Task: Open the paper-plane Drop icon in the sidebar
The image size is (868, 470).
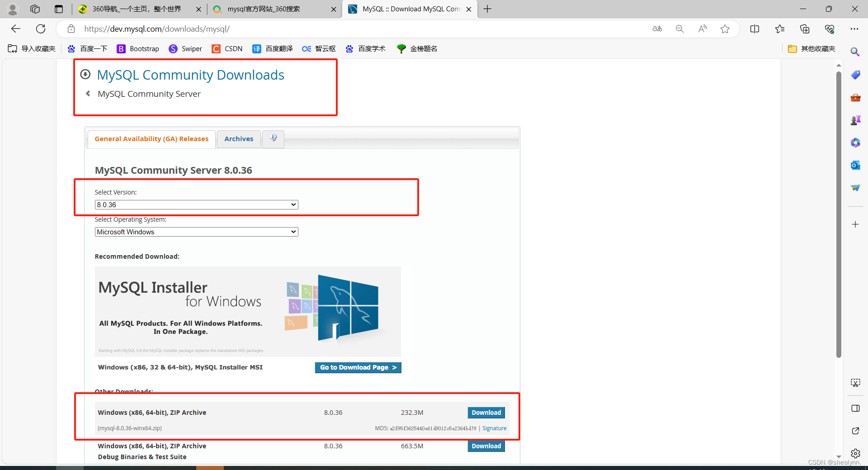Action: (855, 188)
